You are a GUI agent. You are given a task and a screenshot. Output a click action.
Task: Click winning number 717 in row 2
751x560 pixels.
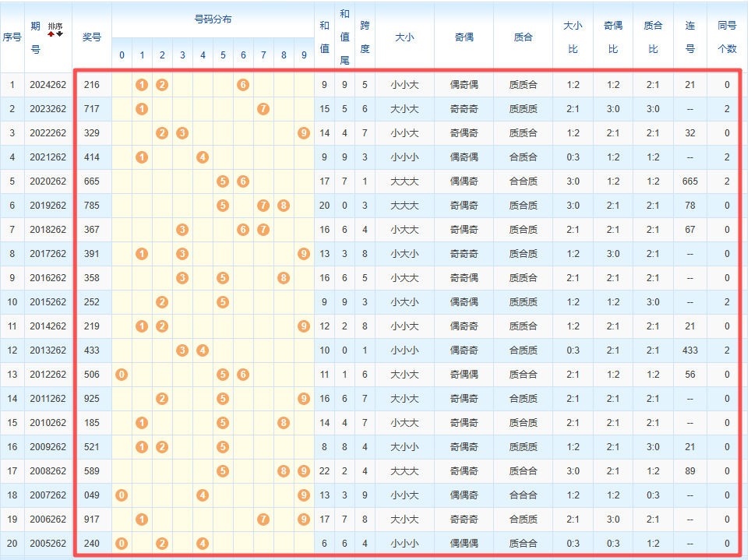click(91, 109)
